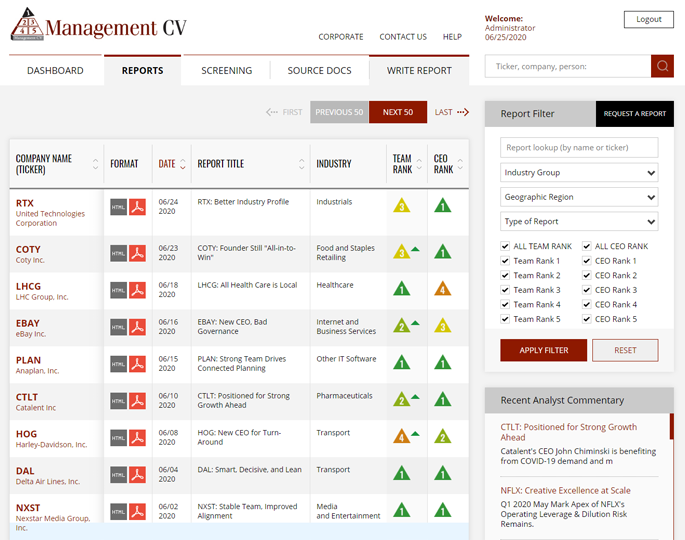Open the Type of Report dropdown
This screenshot has width=685, height=540.
[579, 222]
